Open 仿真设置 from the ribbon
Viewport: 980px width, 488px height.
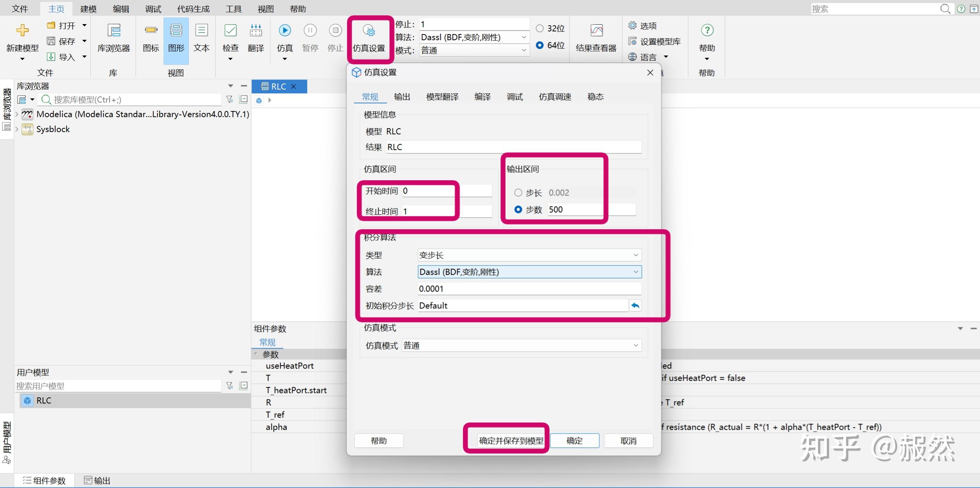pyautogui.click(x=369, y=38)
